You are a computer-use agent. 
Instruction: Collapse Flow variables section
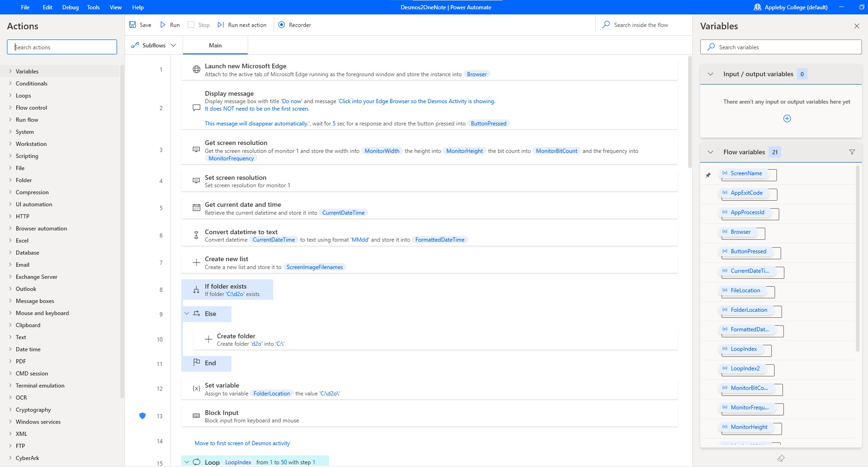tap(710, 152)
